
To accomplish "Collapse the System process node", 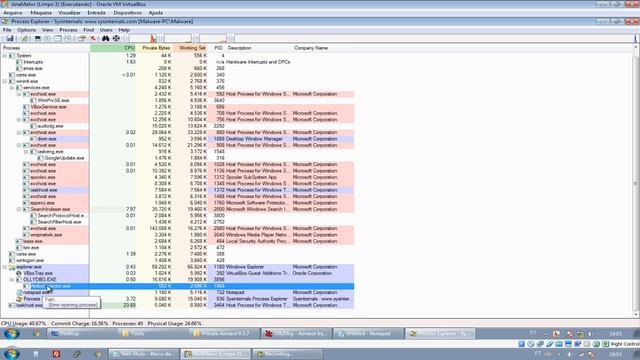I will coord(5,56).
